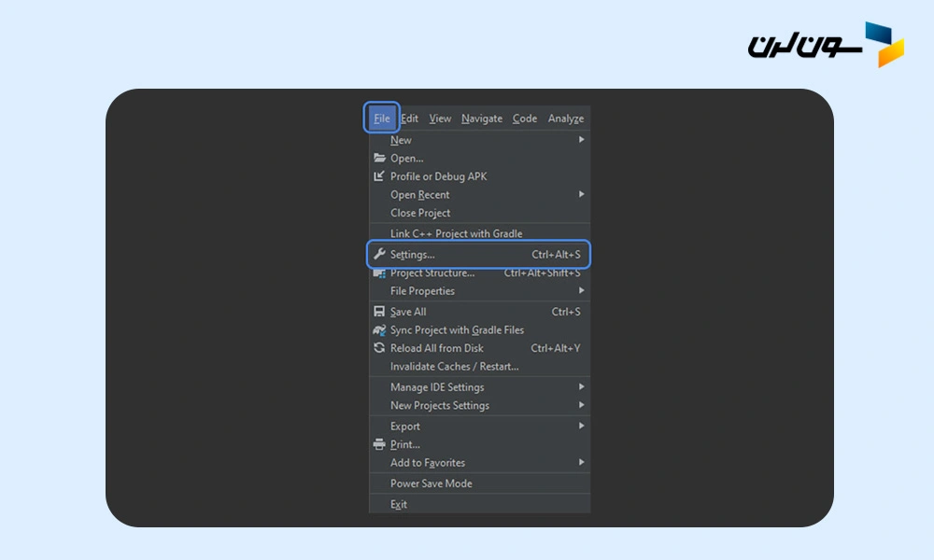Click the Save All floppy disk icon
This screenshot has height=560, width=934.
click(379, 312)
